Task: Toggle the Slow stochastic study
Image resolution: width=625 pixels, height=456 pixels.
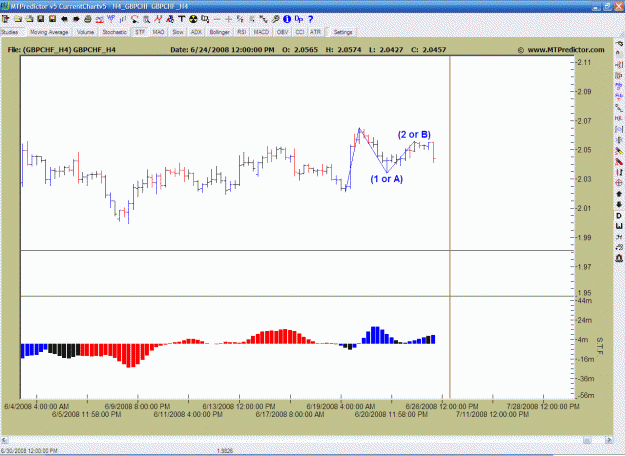Action: point(177,32)
